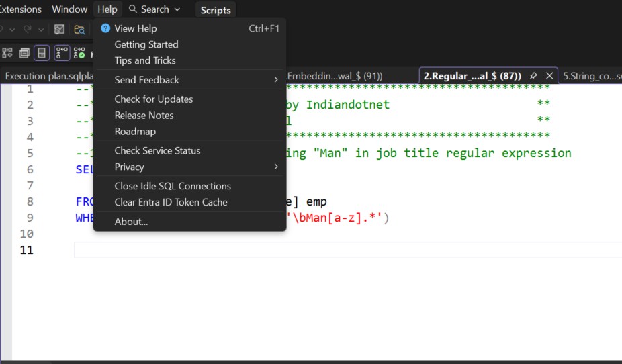Open the Redo history dropdown arrow
Image resolution: width=622 pixels, height=364 pixels.
(x=41, y=30)
